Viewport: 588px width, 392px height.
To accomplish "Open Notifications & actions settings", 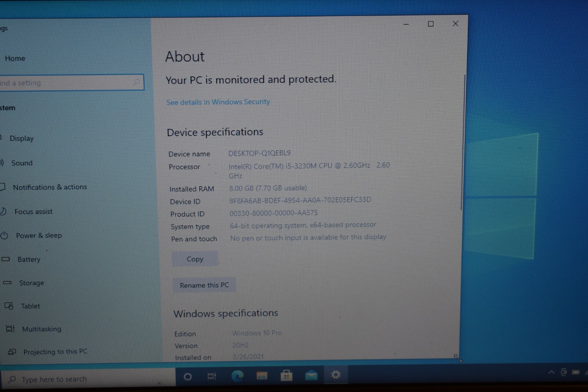I will point(50,187).
